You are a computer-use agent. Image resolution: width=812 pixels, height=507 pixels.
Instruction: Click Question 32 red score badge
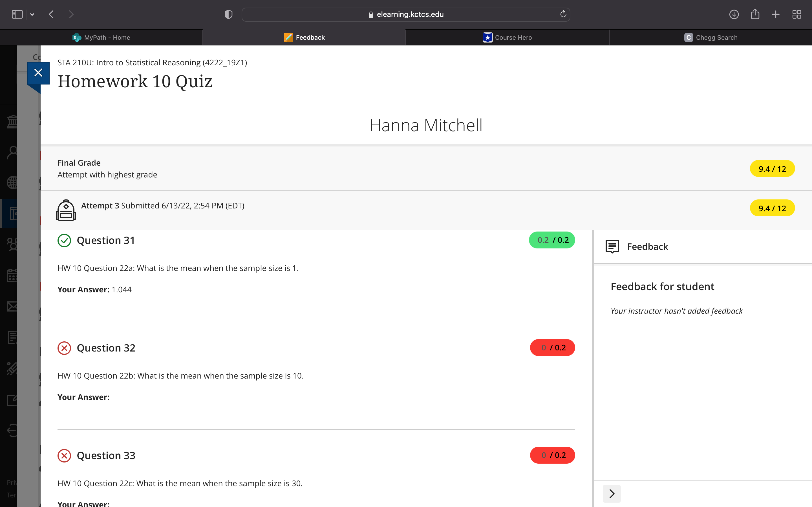(x=552, y=348)
